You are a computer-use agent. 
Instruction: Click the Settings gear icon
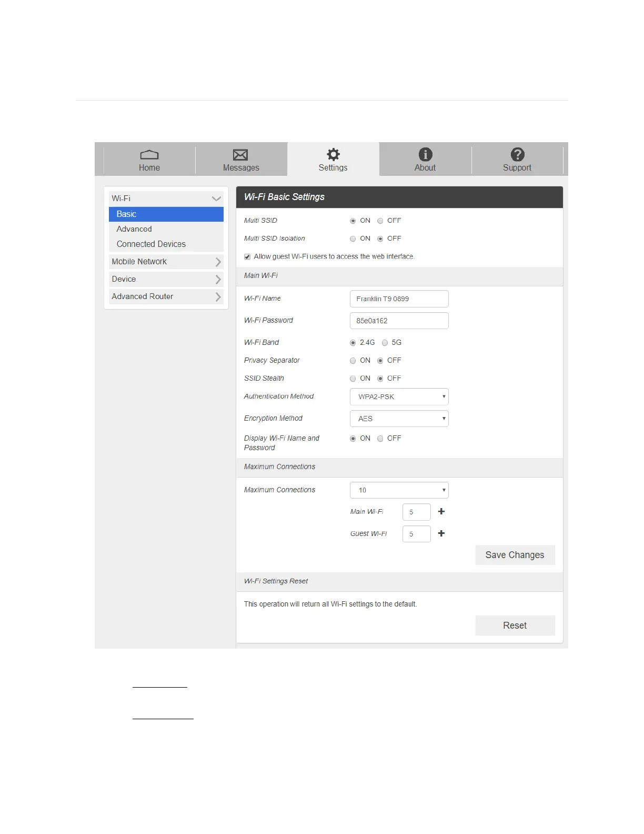(x=333, y=154)
